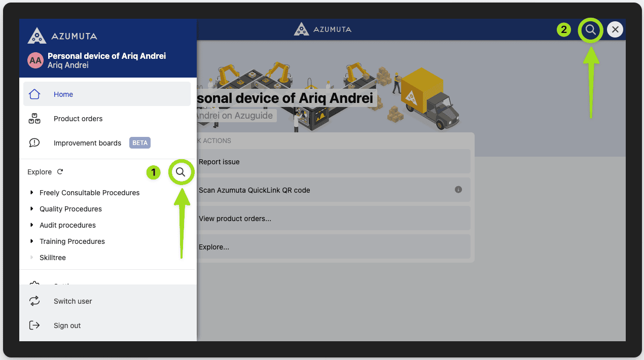Screen dimensions: 644x360
Task: Click the AA user avatar
Action: pyautogui.click(x=35, y=60)
